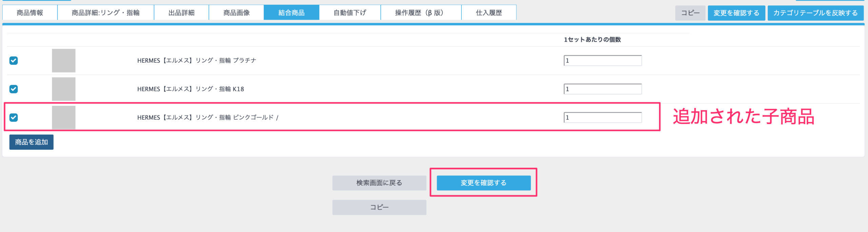Go to the 商品画像 tab

point(236,13)
